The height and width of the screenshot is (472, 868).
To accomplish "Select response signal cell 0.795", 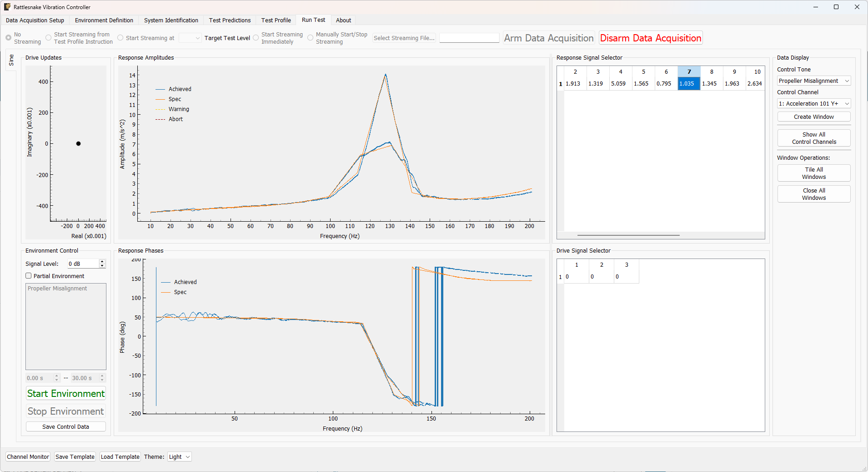I will (666, 84).
